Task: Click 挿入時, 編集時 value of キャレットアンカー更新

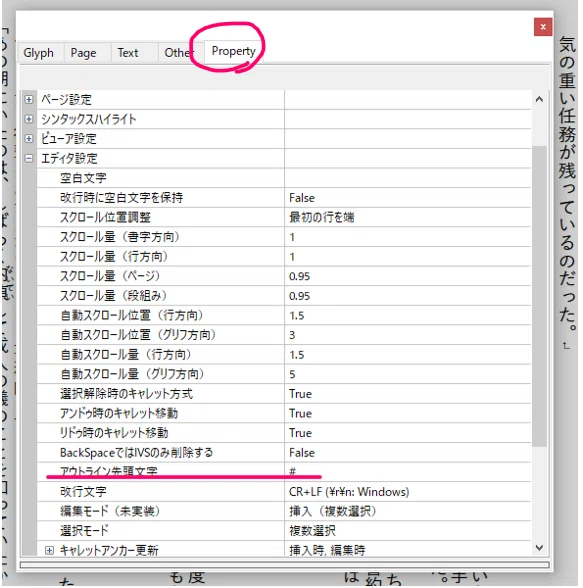Action: click(327, 550)
